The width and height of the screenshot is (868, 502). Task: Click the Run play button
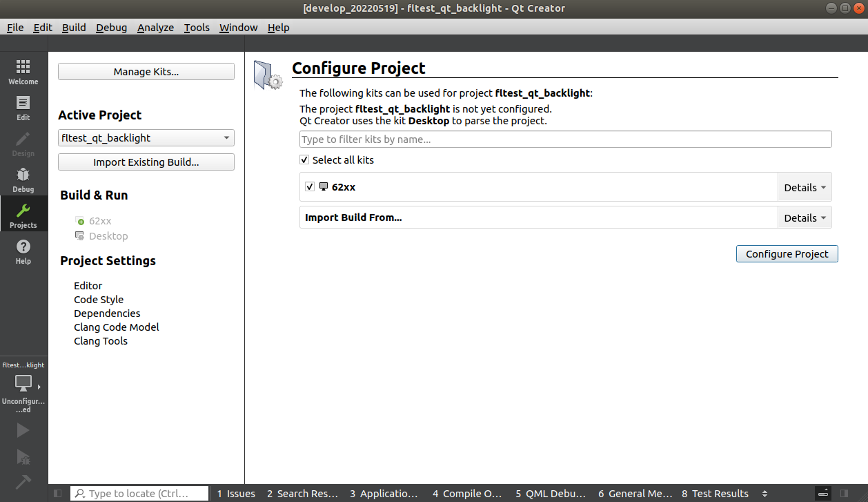click(23, 430)
